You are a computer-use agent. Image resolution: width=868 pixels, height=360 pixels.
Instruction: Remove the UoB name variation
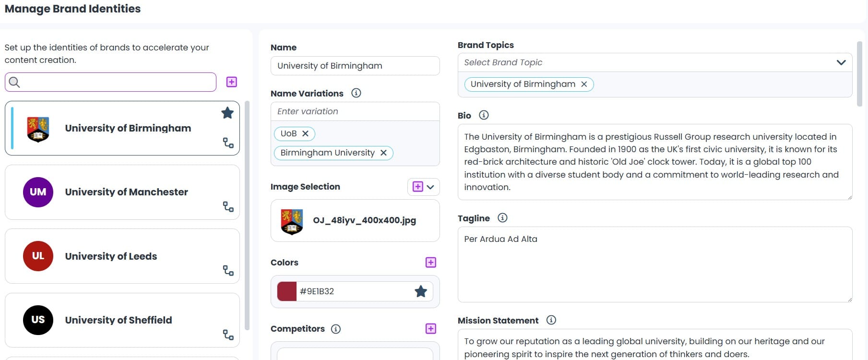click(x=305, y=133)
